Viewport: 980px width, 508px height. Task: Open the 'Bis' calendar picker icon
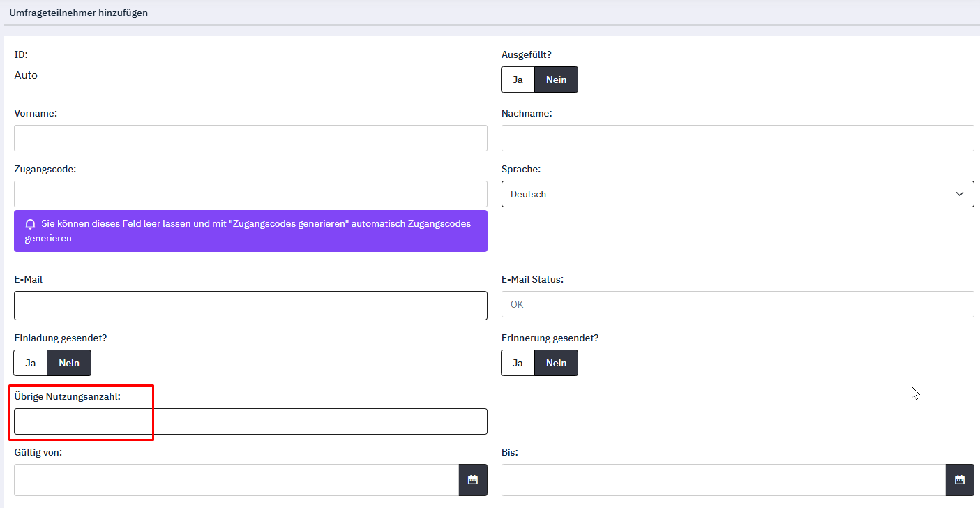click(960, 480)
